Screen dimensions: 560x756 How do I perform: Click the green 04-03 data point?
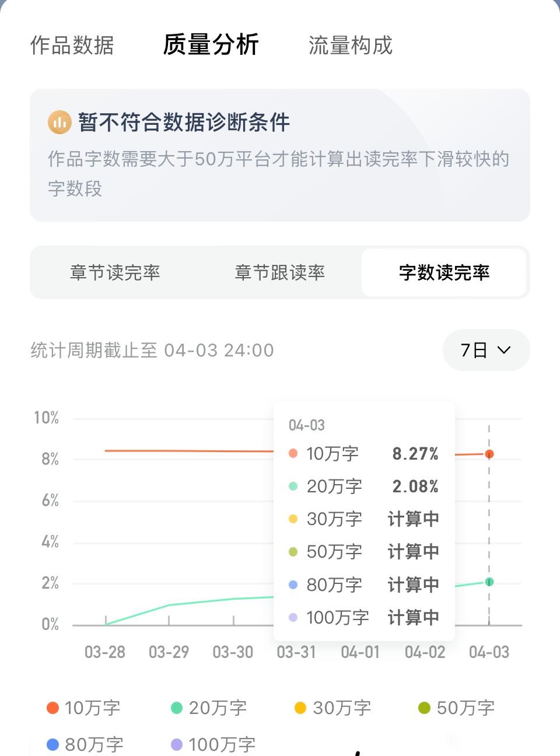coord(489,582)
